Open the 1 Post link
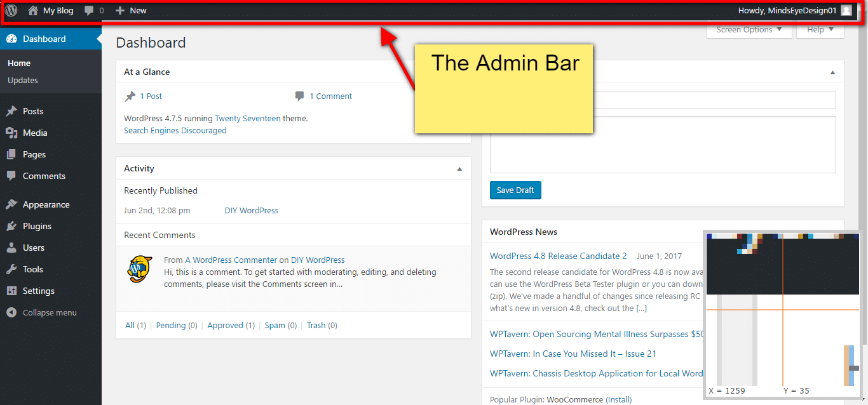The image size is (868, 405). pyautogui.click(x=151, y=96)
